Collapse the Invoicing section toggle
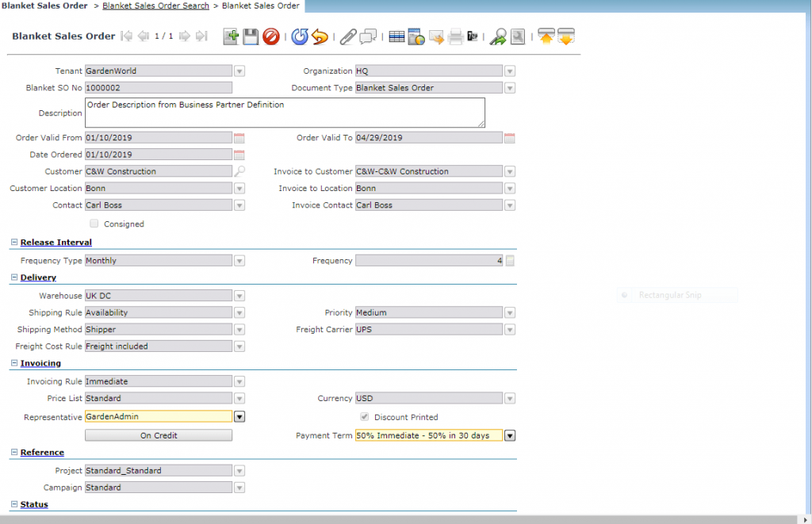 point(14,363)
